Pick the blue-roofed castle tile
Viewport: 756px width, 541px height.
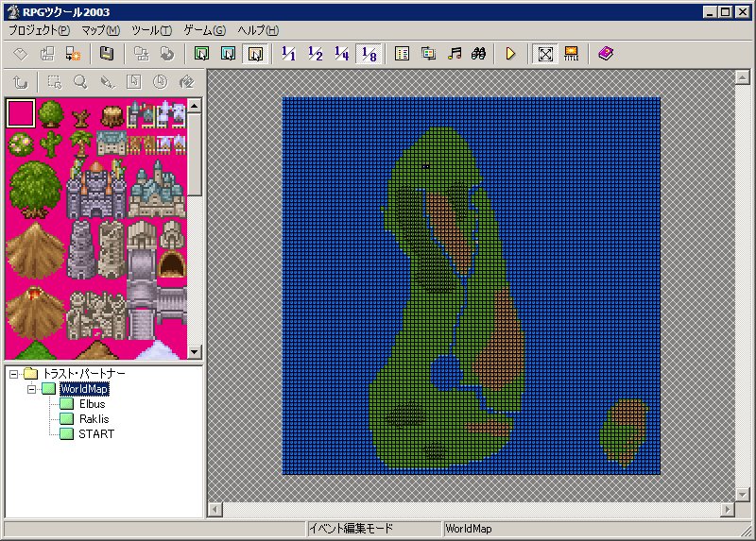pyautogui.click(x=157, y=190)
